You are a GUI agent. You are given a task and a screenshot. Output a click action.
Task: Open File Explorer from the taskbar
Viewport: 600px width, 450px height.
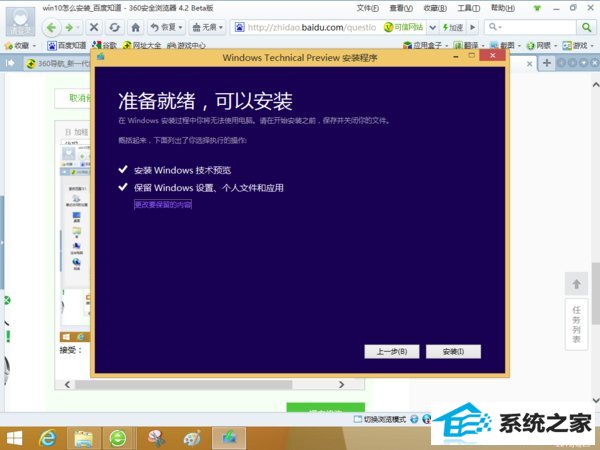coord(83,437)
